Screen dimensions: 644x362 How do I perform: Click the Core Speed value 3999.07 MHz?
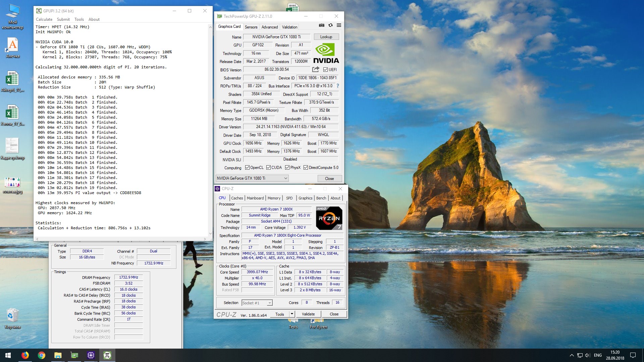(x=257, y=272)
